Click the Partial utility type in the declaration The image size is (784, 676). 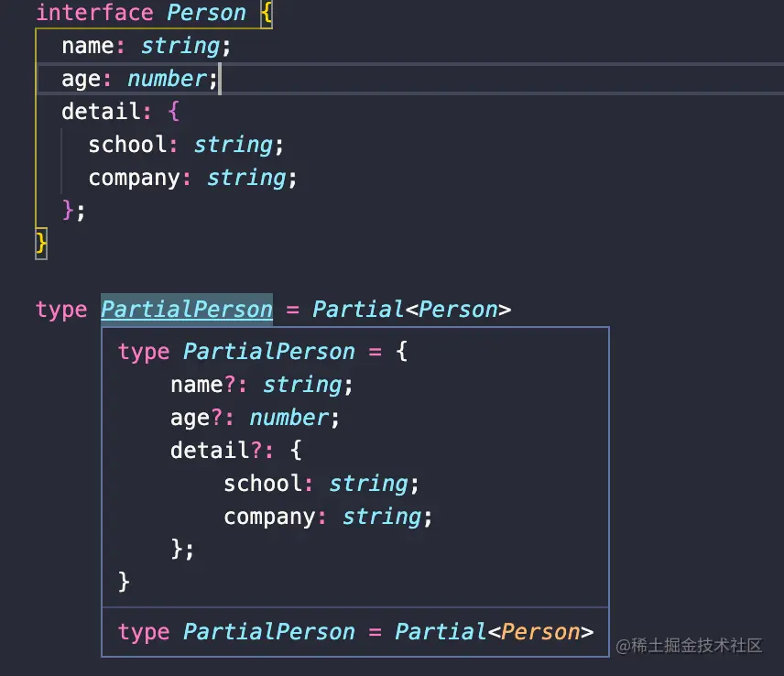(358, 310)
